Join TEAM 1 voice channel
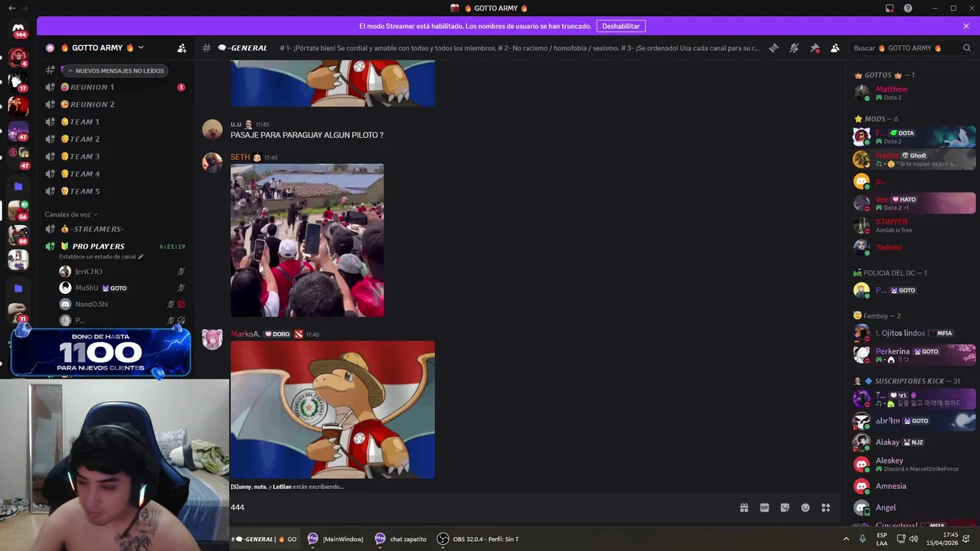Screen dimensions: 980x551 click(x=115, y=122)
